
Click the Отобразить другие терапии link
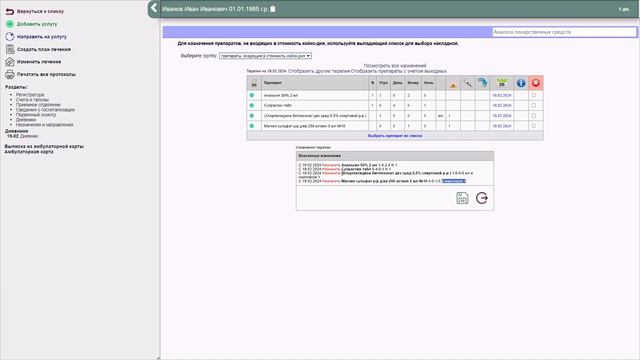pyautogui.click(x=319, y=71)
